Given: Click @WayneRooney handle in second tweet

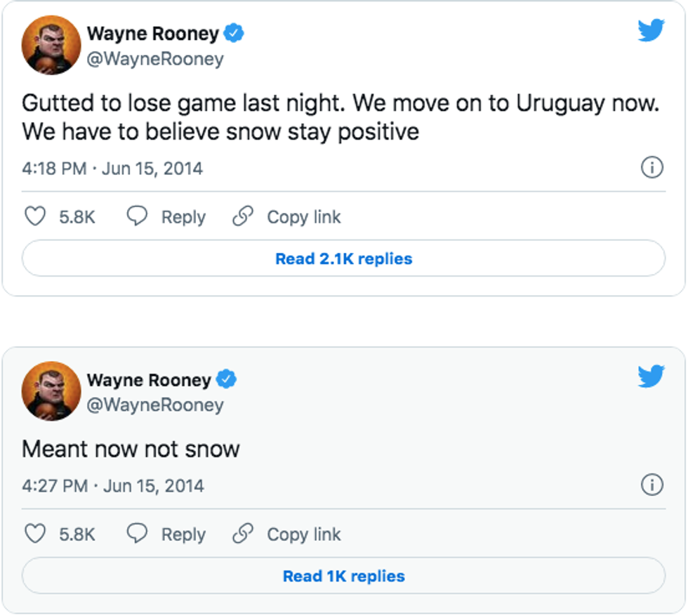Looking at the screenshot, I should tap(155, 405).
